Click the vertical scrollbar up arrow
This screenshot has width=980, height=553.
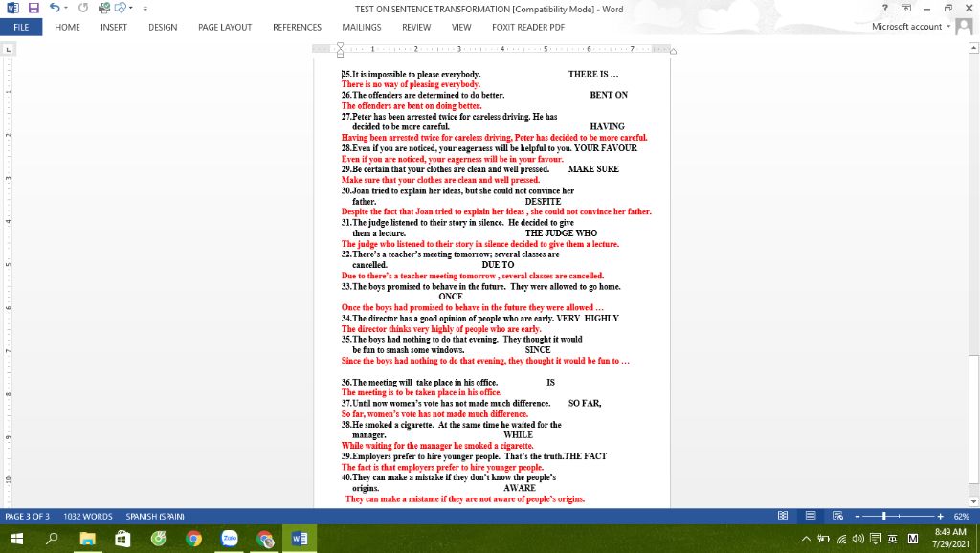pos(973,48)
